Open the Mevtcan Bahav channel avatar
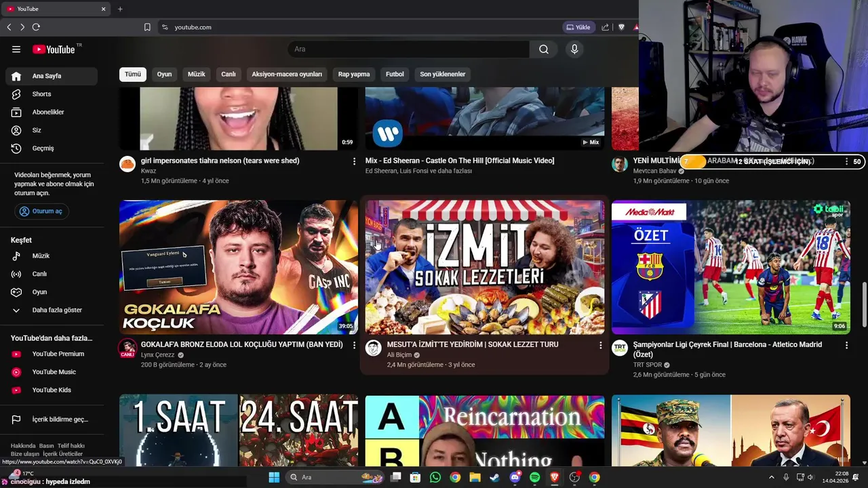This screenshot has width=868, height=488. tap(620, 164)
